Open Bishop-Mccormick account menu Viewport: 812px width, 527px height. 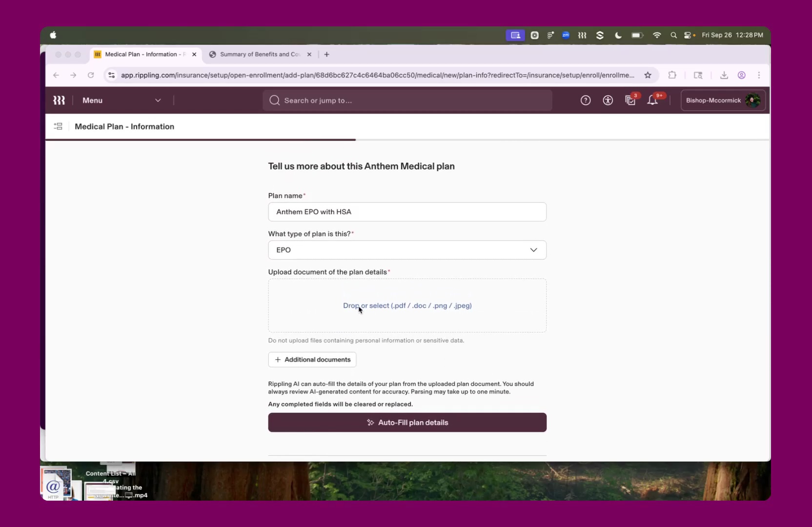tap(723, 101)
